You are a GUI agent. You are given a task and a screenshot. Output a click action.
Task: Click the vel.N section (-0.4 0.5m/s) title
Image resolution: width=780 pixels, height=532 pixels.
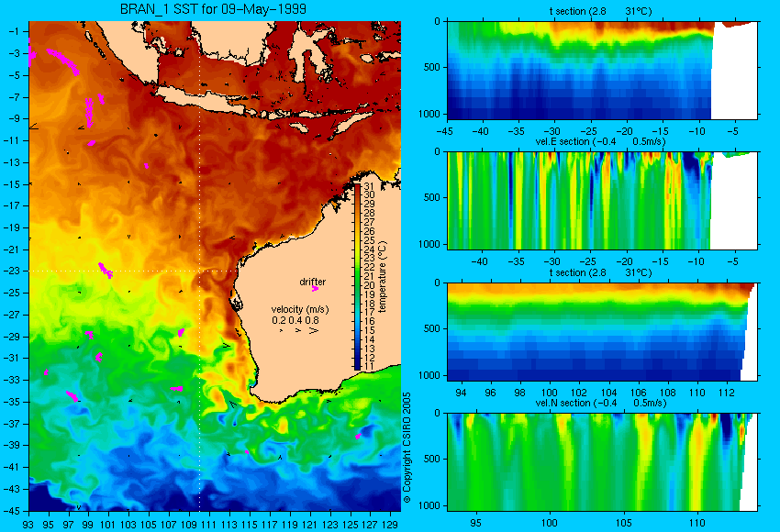(600, 404)
